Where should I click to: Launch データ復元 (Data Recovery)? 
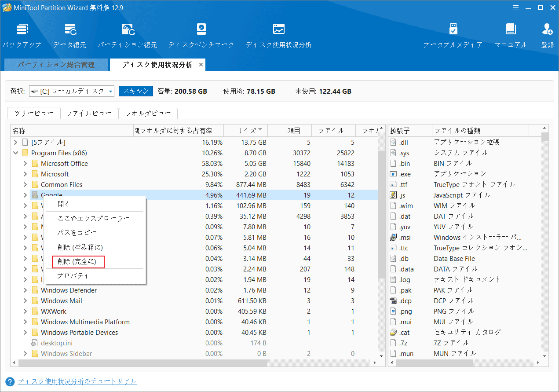[70, 34]
